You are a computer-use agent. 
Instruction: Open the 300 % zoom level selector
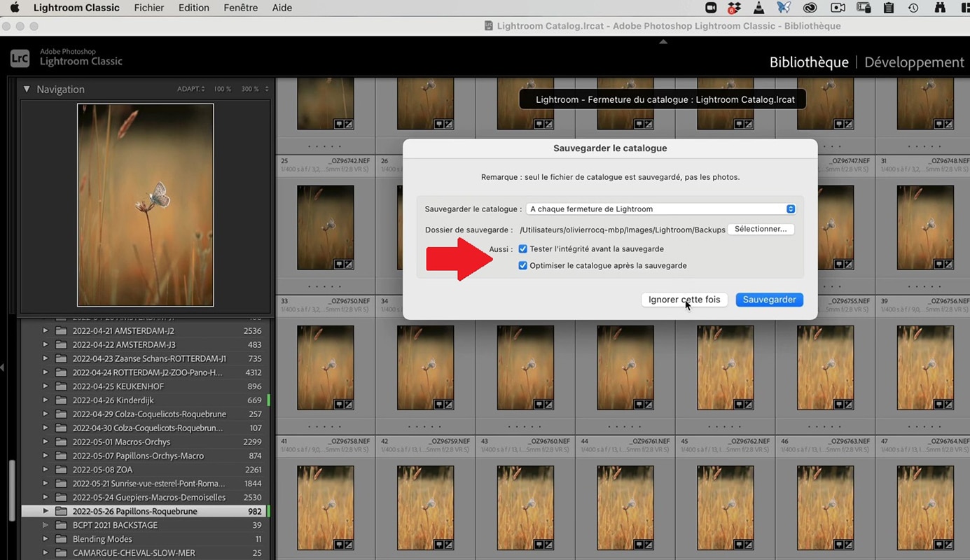254,89
